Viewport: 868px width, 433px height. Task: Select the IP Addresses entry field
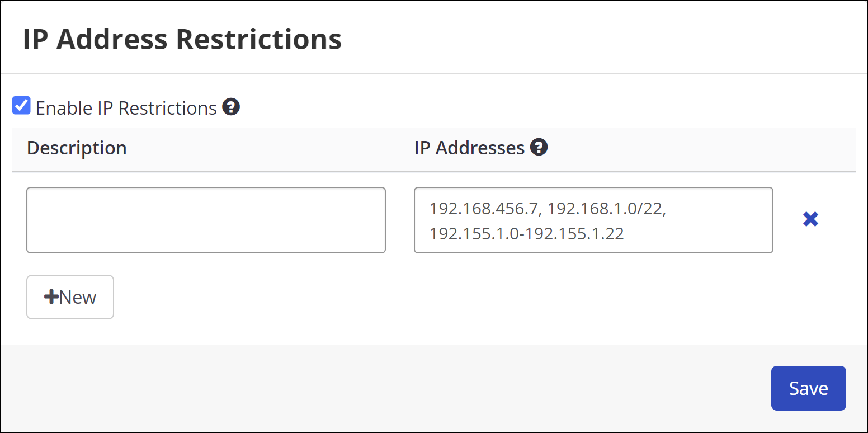tap(593, 220)
